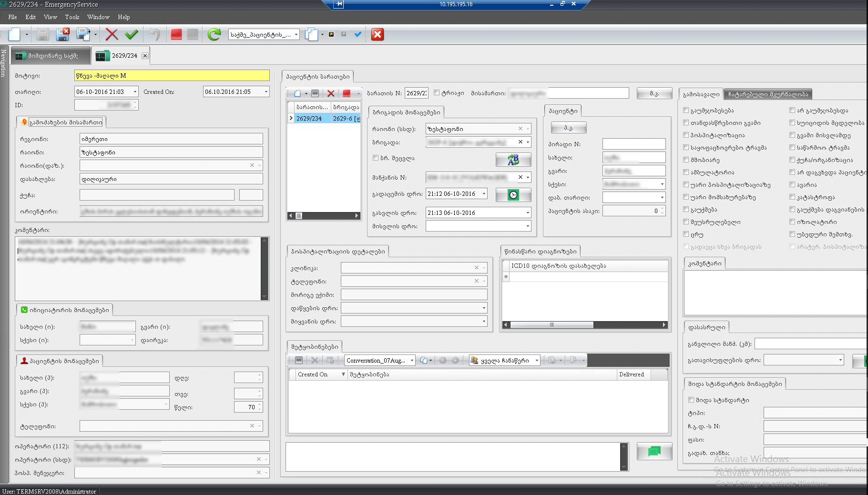Click the red close box icon in toolbar

tap(378, 34)
